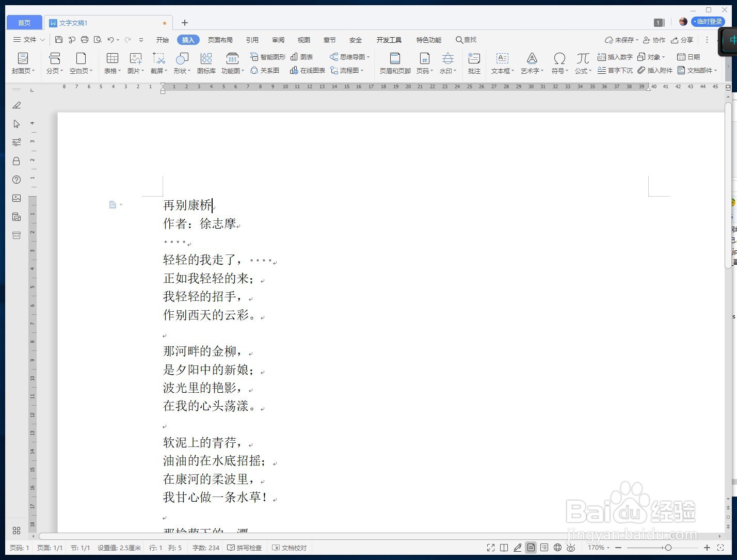737x560 pixels.
Task: Click the 协作 collaborate button
Action: coord(654,40)
